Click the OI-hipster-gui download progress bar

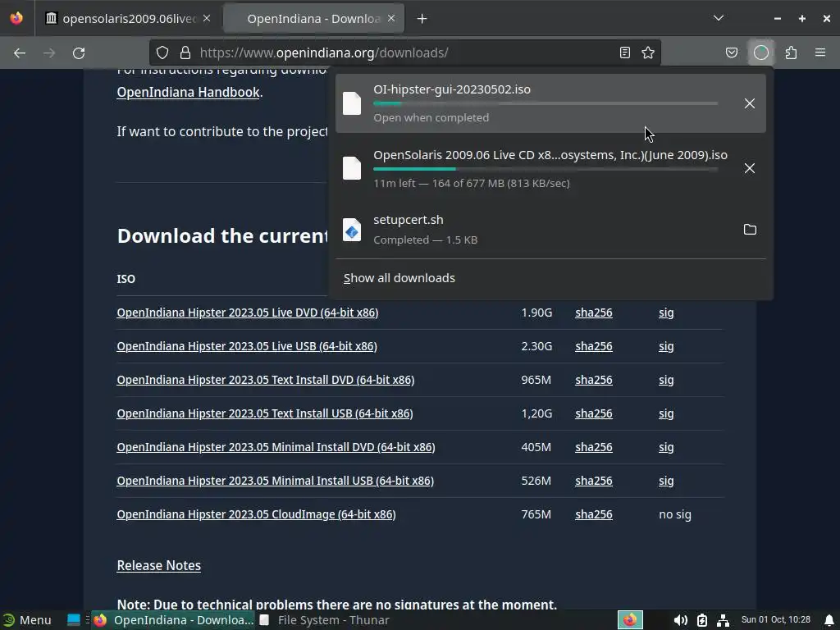(546, 103)
